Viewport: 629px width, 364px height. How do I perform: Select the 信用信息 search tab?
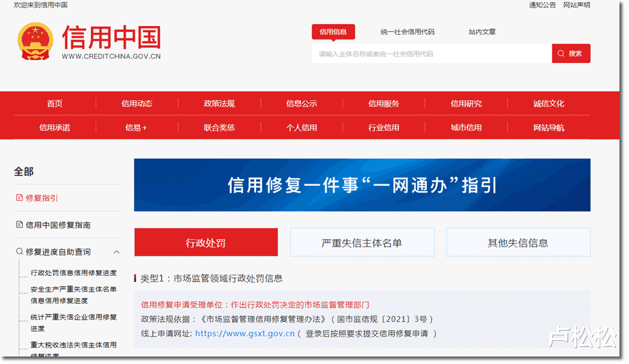click(x=333, y=31)
